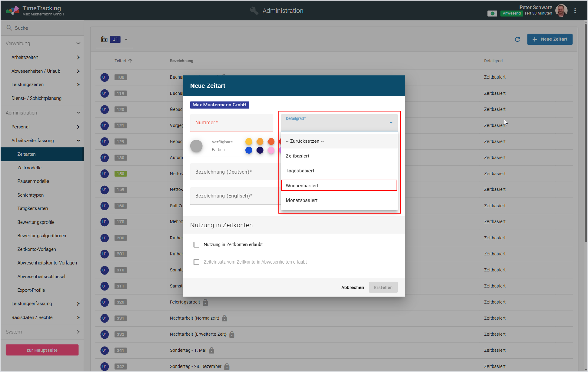The width and height of the screenshot is (588, 372).
Task: Open the U1 company selector dropdown arrow
Action: [126, 40]
